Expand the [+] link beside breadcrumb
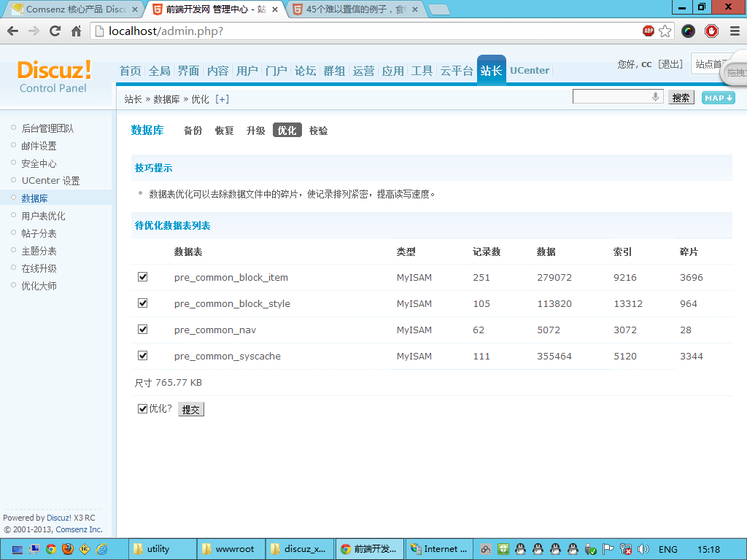This screenshot has height=560, width=747. pyautogui.click(x=222, y=99)
